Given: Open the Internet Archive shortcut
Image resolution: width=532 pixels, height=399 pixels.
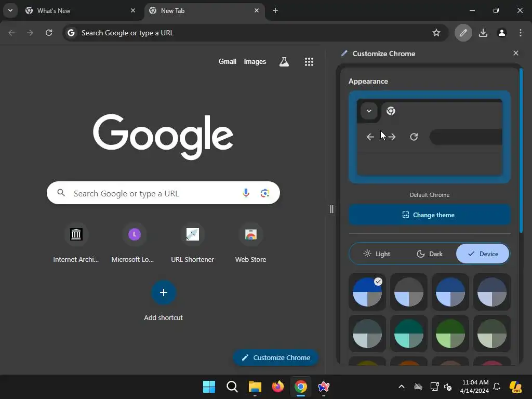Looking at the screenshot, I should tap(76, 243).
